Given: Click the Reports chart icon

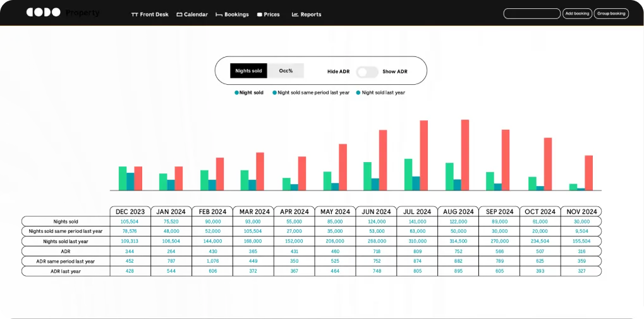Looking at the screenshot, I should pyautogui.click(x=295, y=15).
